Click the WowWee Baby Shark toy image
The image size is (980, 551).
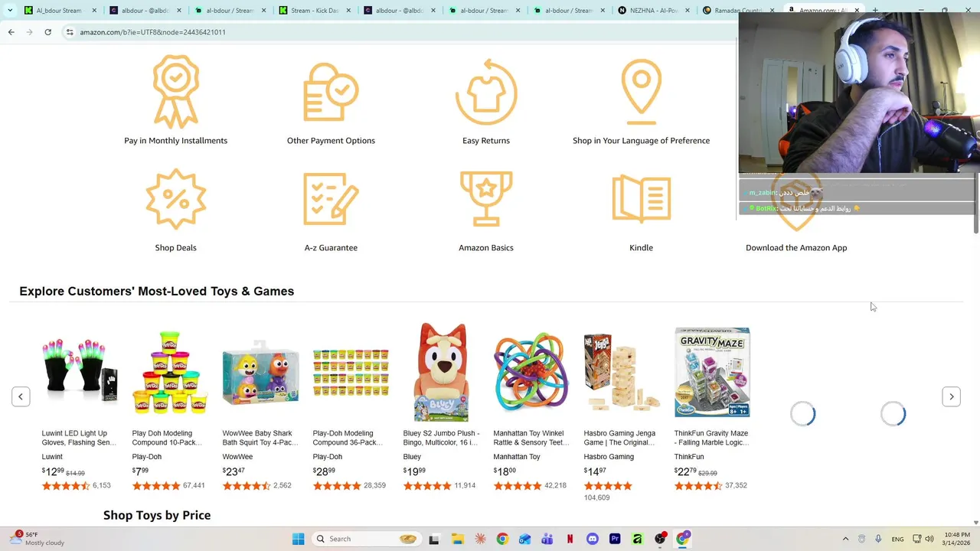click(260, 372)
